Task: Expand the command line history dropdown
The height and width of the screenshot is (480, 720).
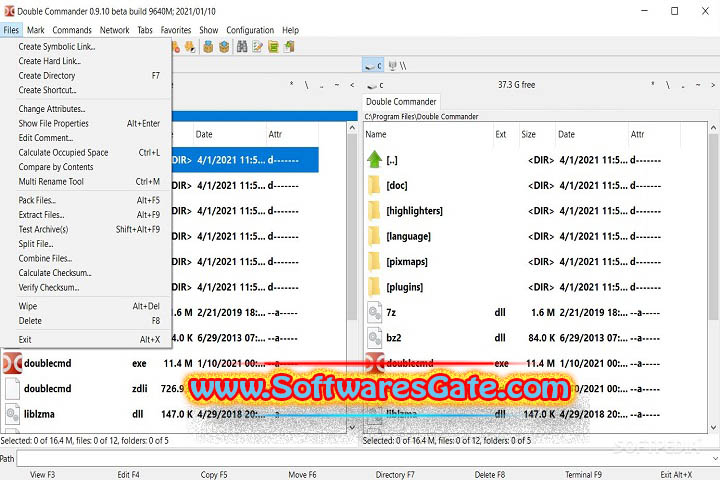Action: click(x=715, y=458)
